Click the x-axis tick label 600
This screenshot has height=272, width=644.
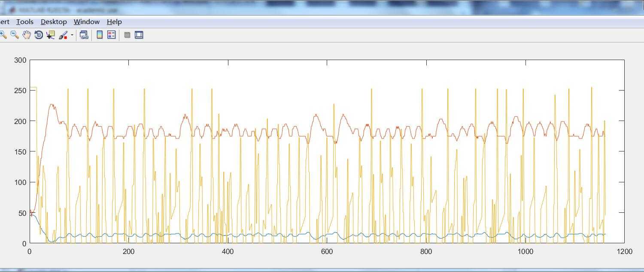click(x=327, y=252)
